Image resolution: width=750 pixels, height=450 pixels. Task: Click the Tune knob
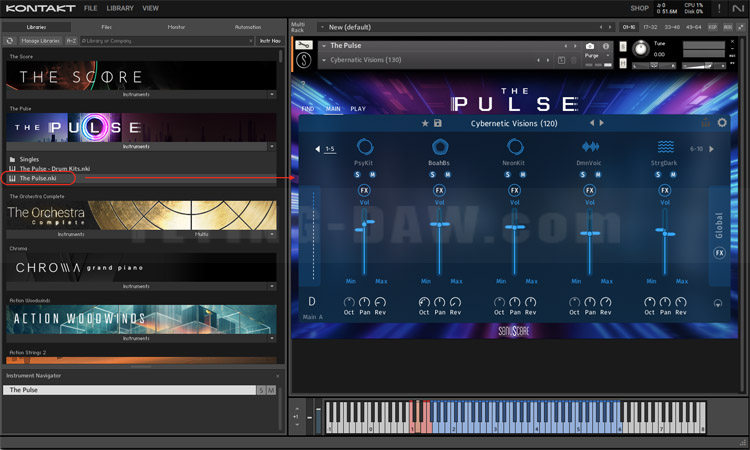pos(640,48)
